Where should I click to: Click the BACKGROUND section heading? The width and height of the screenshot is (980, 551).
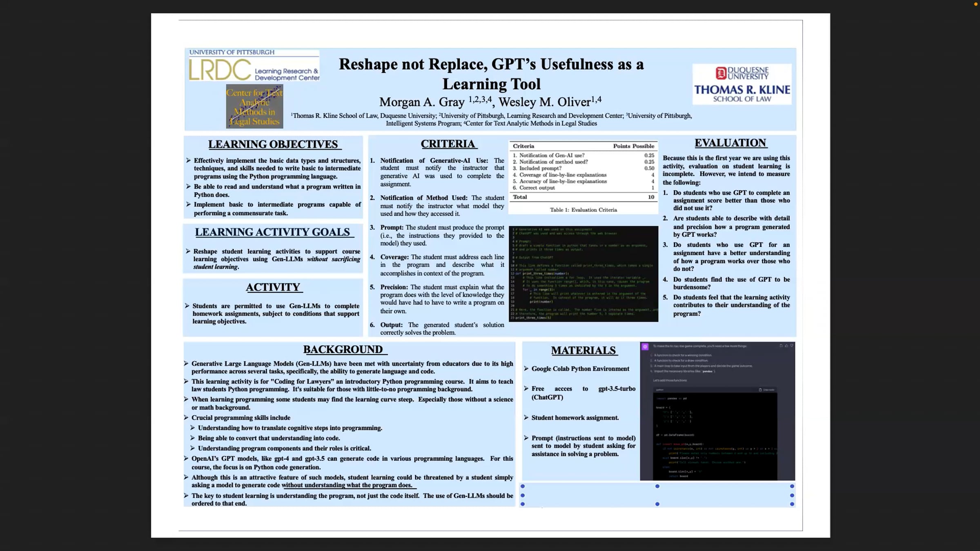[x=343, y=349]
